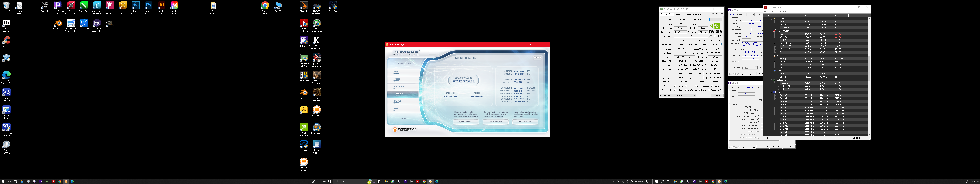Viewport: 980px width, 184px height.
Task: Toggle the DirectCompute checkbox in GPU-Z
Action: pos(696,87)
